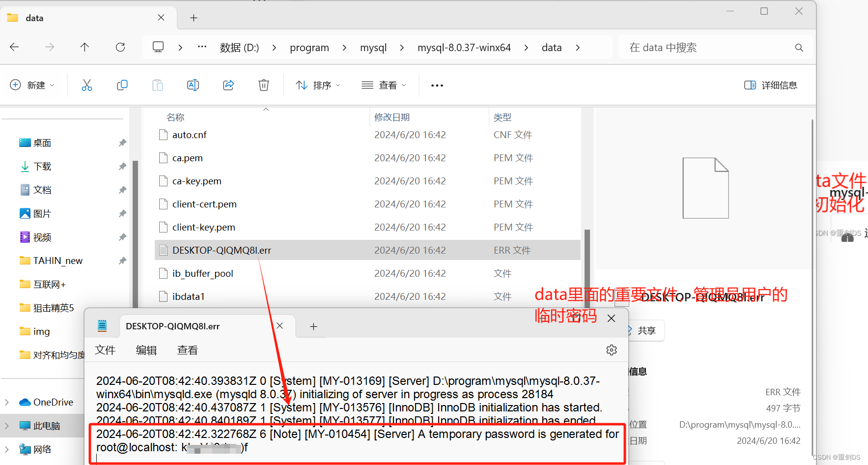868x465 pixels.
Task: Select the DESKTOP-QIQMQ8I.err file row
Action: (367, 250)
